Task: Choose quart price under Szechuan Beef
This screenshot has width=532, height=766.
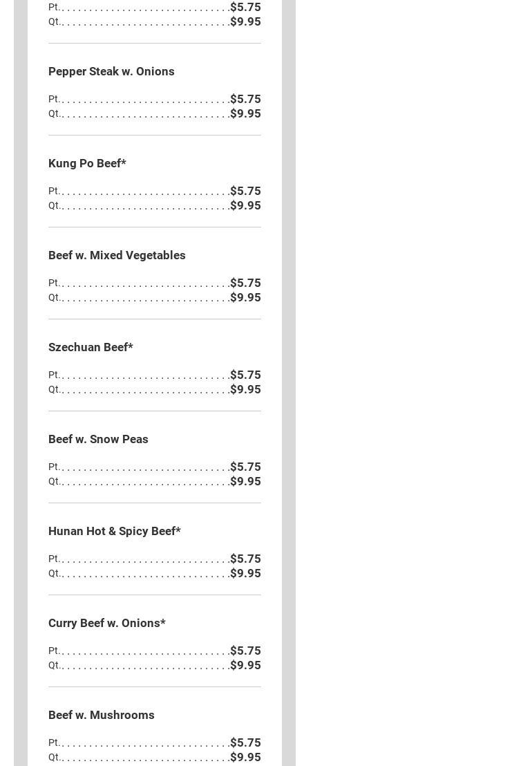Action: [245, 389]
